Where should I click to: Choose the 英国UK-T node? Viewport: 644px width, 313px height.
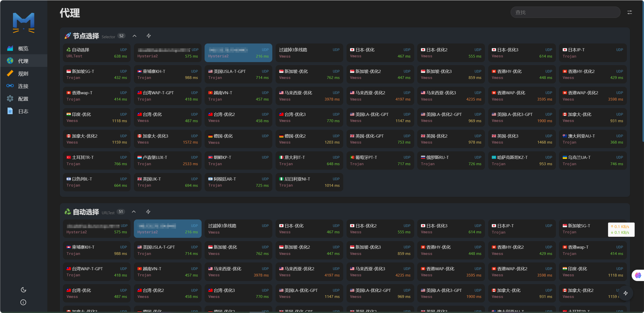tap(168, 182)
